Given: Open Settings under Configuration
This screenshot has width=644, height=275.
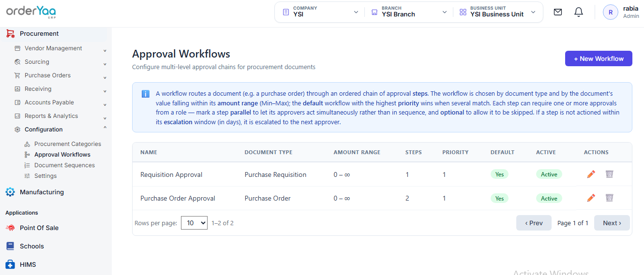Looking at the screenshot, I should click(45, 176).
